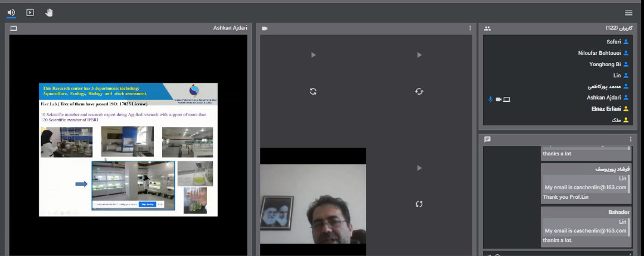
Task: Open the video pod options menu
Action: pyautogui.click(x=470, y=29)
